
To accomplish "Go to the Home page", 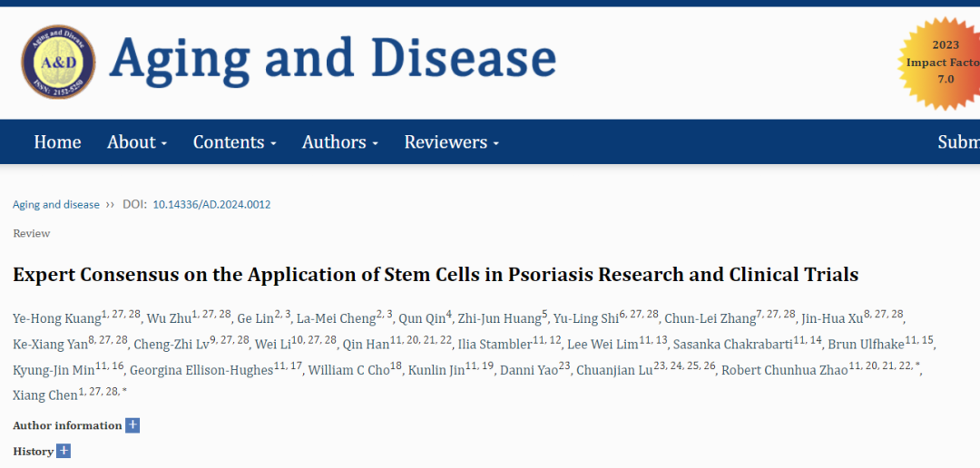I will [x=57, y=142].
